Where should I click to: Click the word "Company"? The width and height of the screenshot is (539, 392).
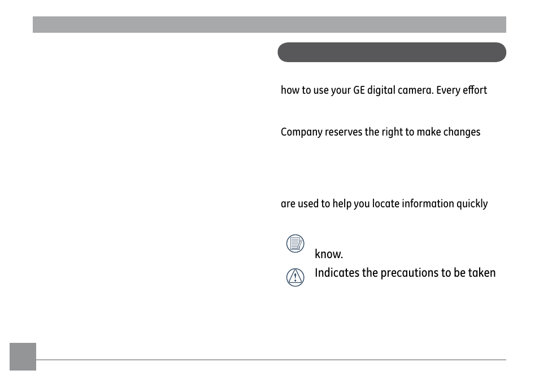point(302,132)
